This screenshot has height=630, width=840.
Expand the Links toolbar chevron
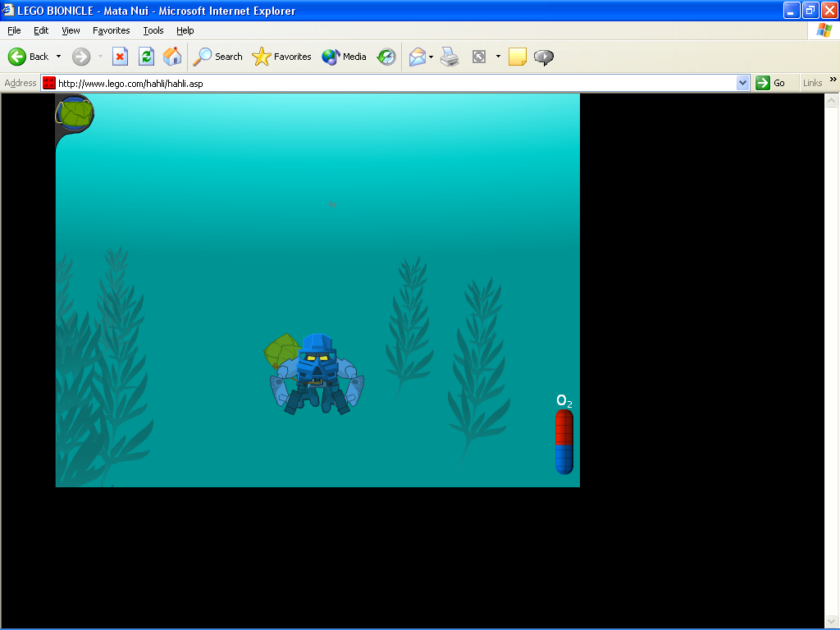tap(833, 80)
